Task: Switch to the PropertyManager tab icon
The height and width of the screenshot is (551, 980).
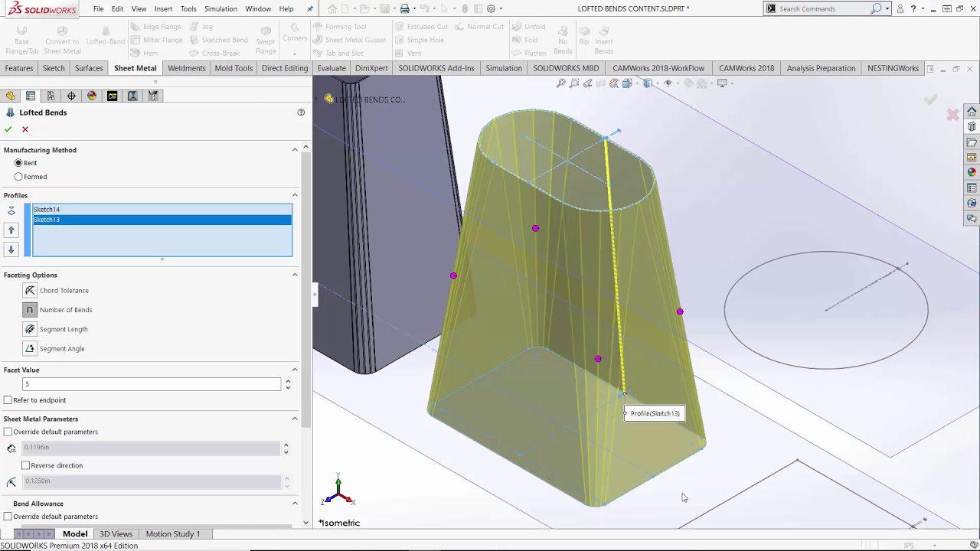Action: [x=31, y=96]
